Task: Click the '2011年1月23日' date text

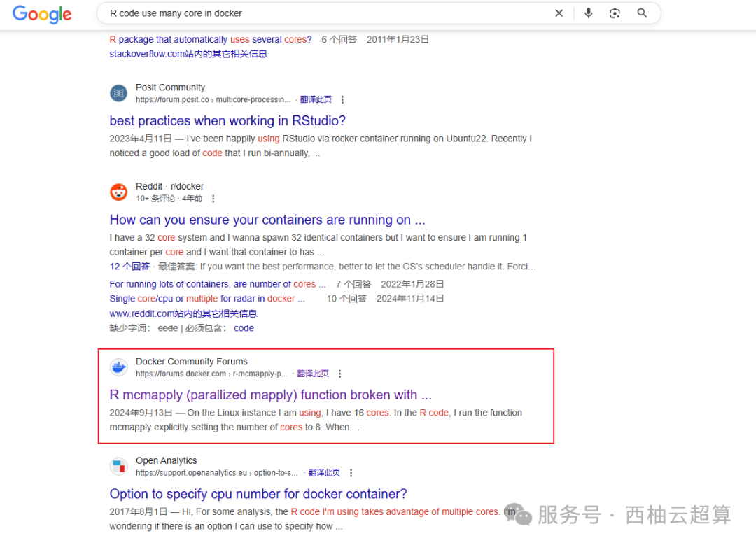Action: click(398, 39)
